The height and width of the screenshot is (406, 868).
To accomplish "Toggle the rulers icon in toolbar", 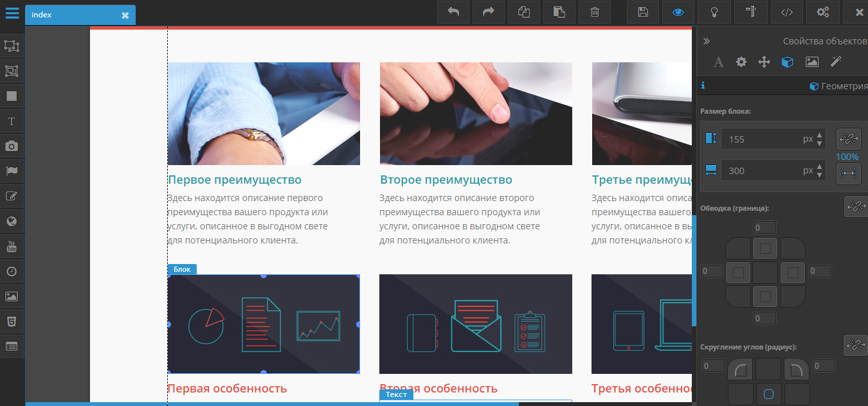I will click(750, 12).
